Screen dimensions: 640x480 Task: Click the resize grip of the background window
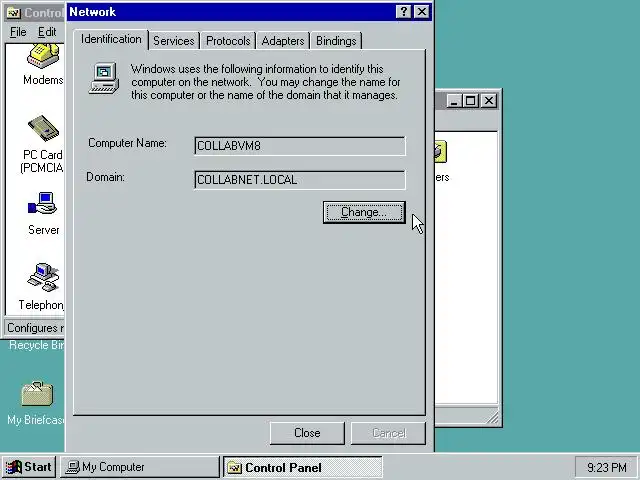click(x=493, y=418)
